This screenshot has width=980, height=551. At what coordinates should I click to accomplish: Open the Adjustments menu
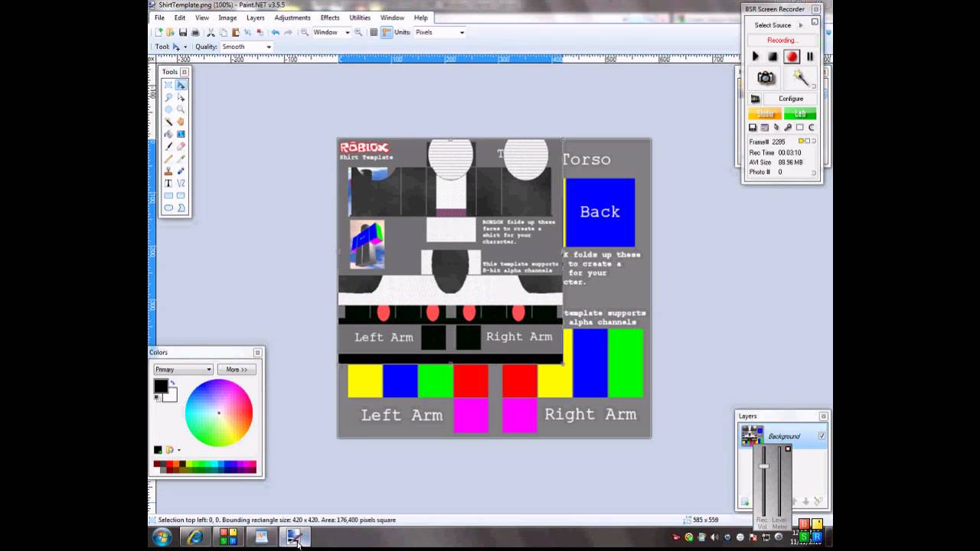(292, 18)
